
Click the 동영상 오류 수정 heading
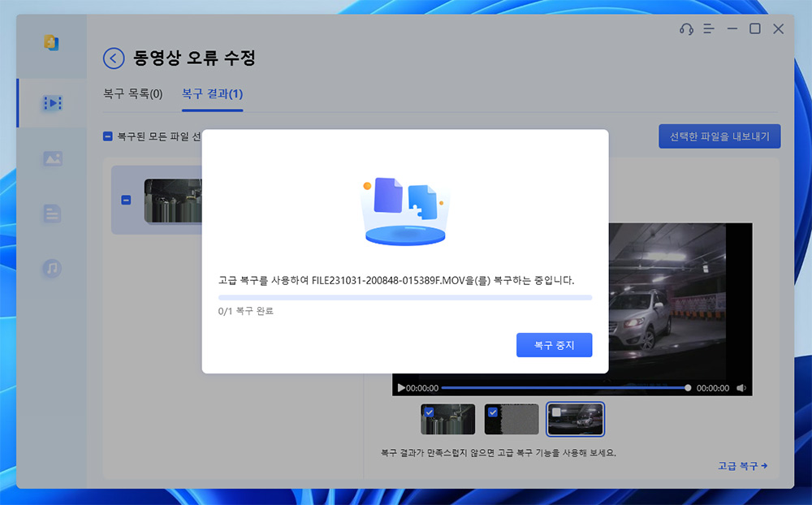(x=195, y=58)
